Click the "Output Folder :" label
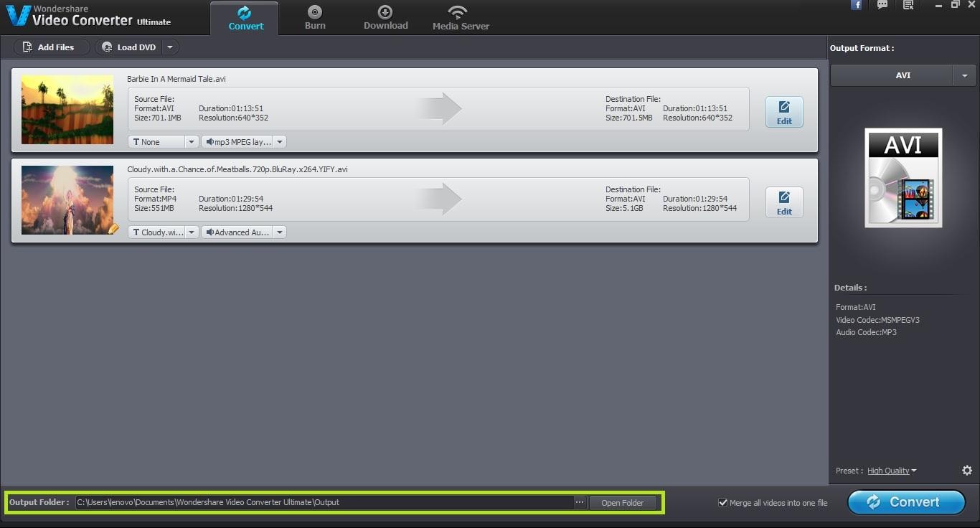This screenshot has width=980, height=528. click(39, 502)
